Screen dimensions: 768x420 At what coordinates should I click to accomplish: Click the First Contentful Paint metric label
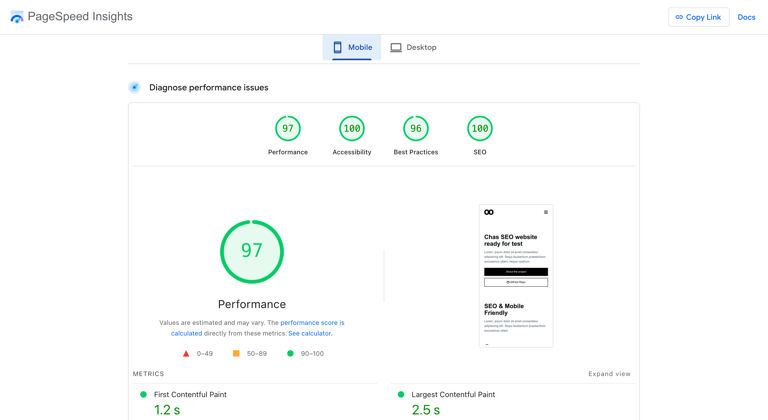(x=190, y=395)
